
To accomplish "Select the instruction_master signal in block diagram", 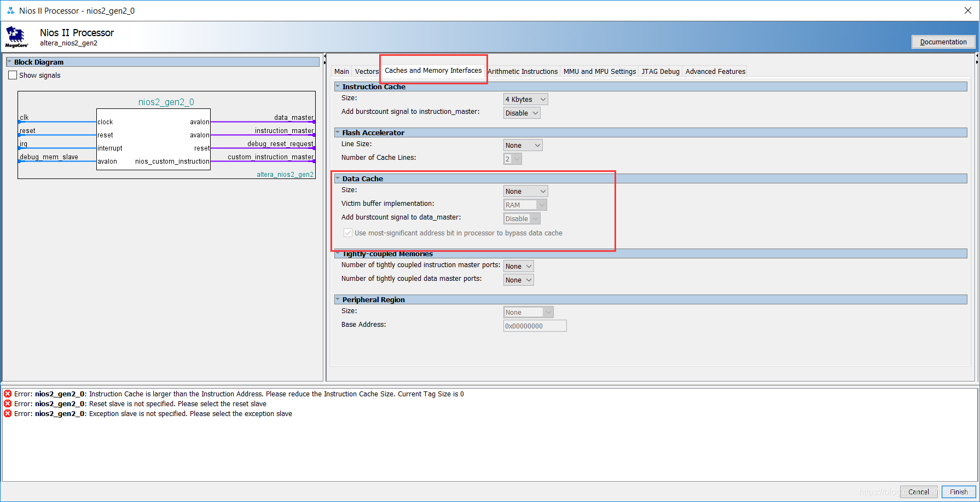I will point(284,130).
